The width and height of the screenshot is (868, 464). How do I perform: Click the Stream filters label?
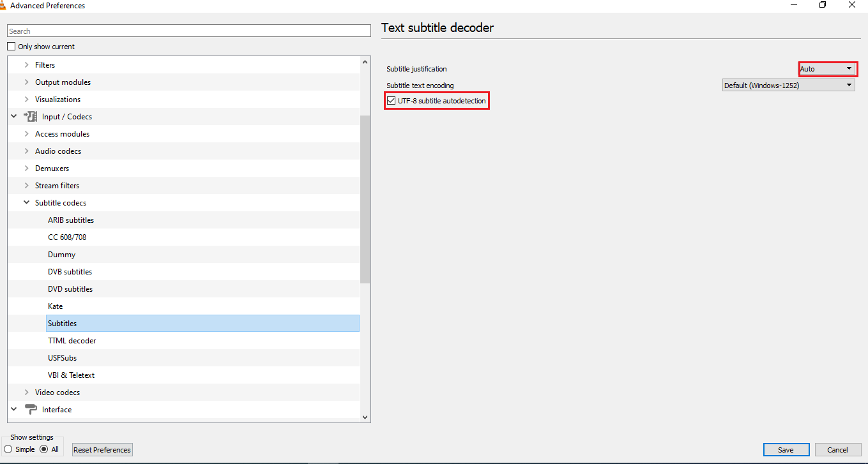tap(57, 186)
